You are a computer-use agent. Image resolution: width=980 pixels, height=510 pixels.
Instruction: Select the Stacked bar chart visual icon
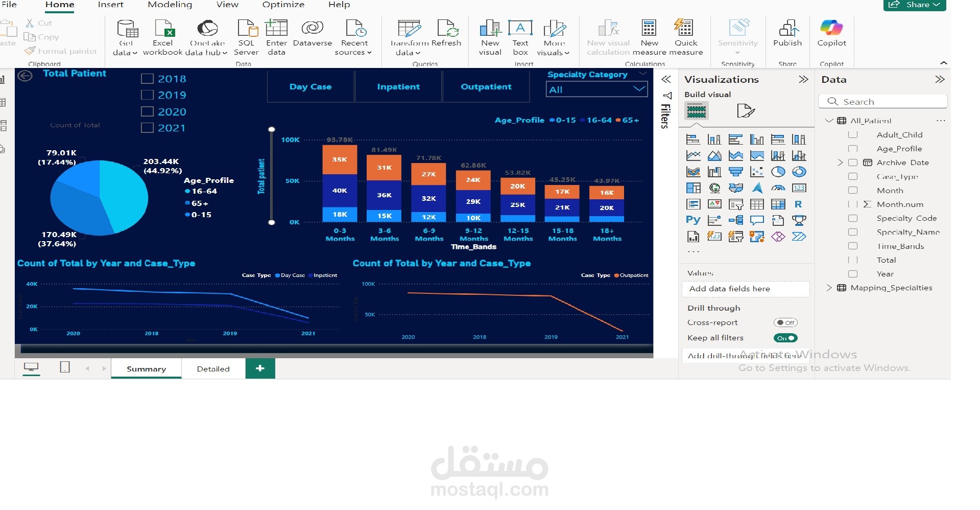pos(693,139)
